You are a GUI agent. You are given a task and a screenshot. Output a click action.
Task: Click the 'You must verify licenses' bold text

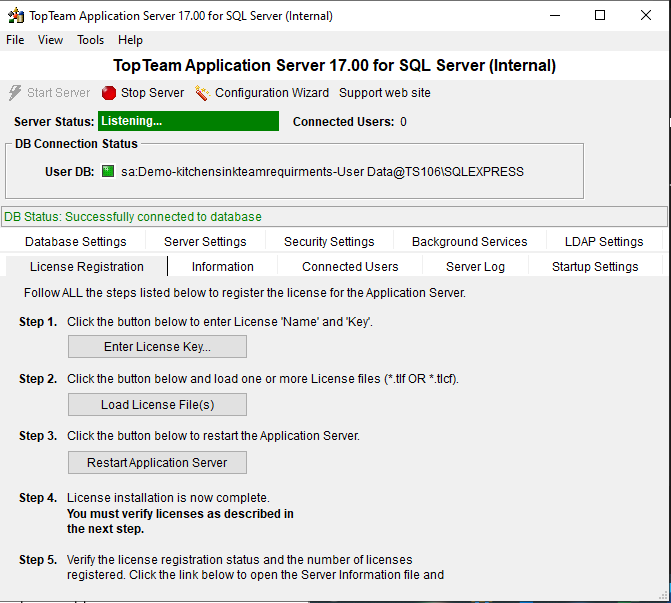(x=180, y=521)
